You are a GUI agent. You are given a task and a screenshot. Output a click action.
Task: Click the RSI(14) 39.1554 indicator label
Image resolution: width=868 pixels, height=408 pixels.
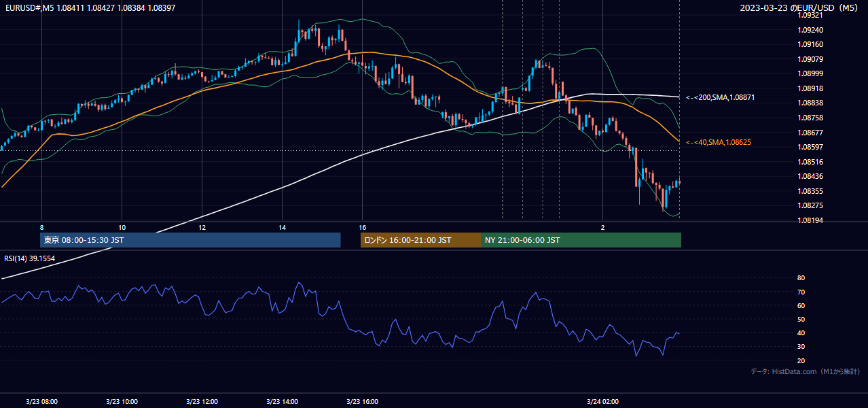(x=30, y=258)
